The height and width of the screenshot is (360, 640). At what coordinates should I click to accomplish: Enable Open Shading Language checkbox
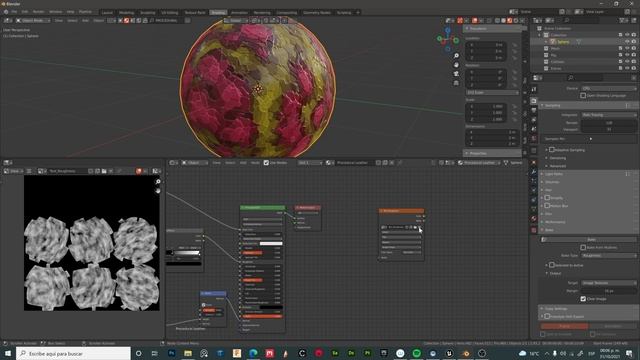[x=583, y=96]
